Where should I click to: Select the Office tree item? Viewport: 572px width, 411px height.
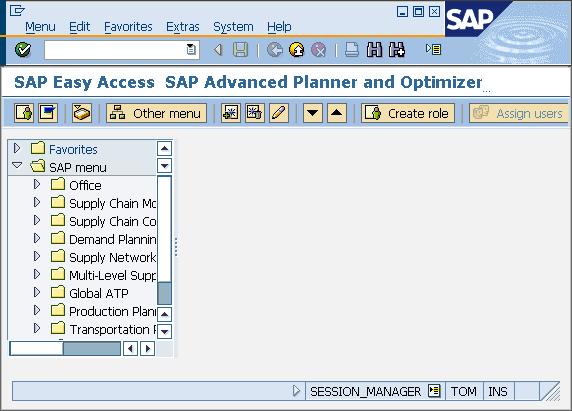pyautogui.click(x=85, y=185)
